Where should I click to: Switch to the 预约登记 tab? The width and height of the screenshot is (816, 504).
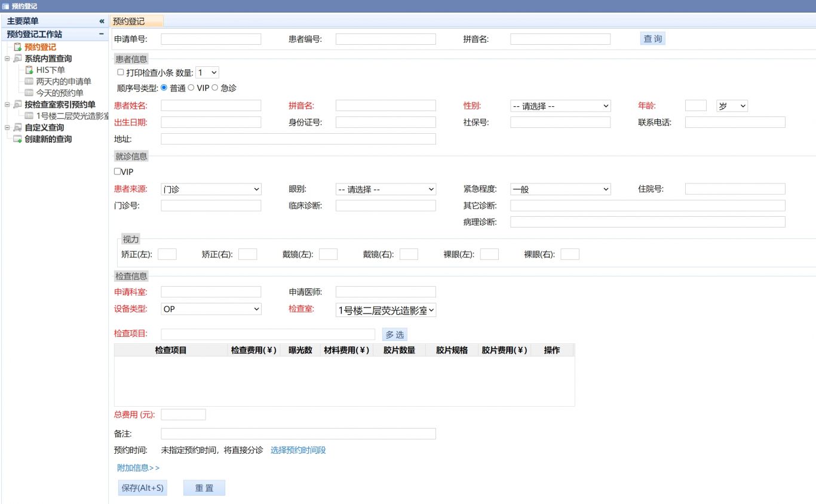click(137, 21)
